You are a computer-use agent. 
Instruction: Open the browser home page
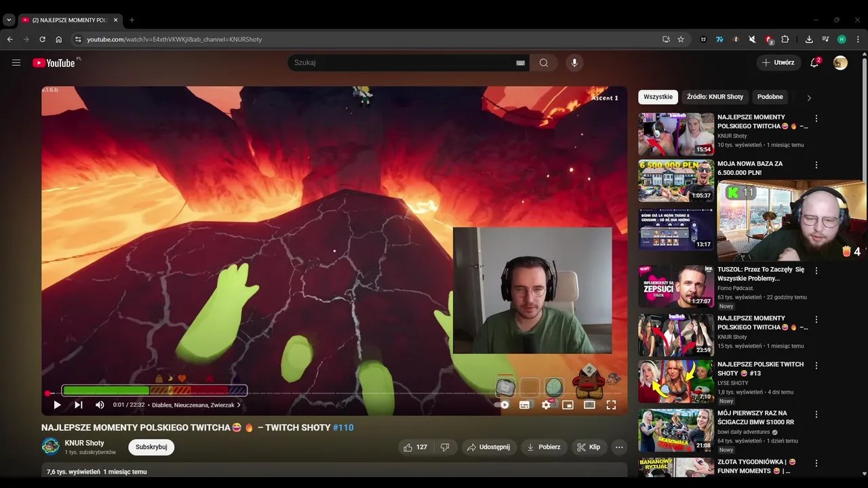click(58, 39)
